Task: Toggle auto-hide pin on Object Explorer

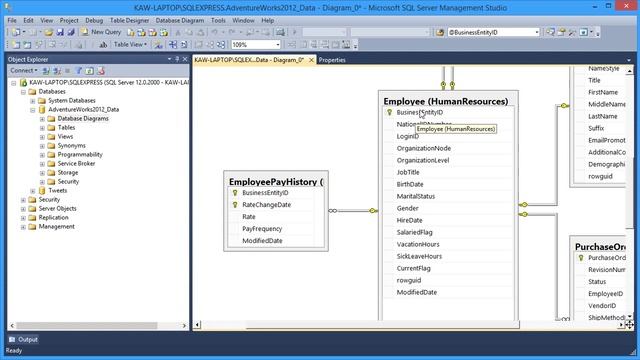Action: [177, 59]
